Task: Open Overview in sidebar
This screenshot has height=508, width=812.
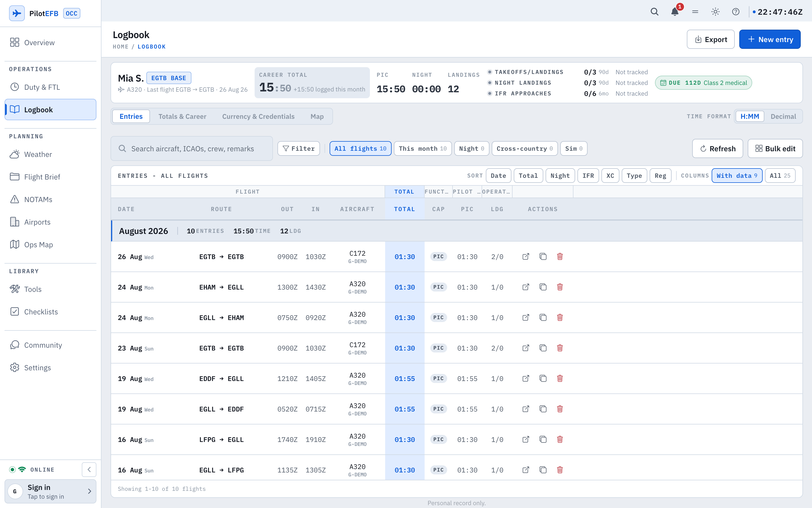Action: pyautogui.click(x=50, y=42)
